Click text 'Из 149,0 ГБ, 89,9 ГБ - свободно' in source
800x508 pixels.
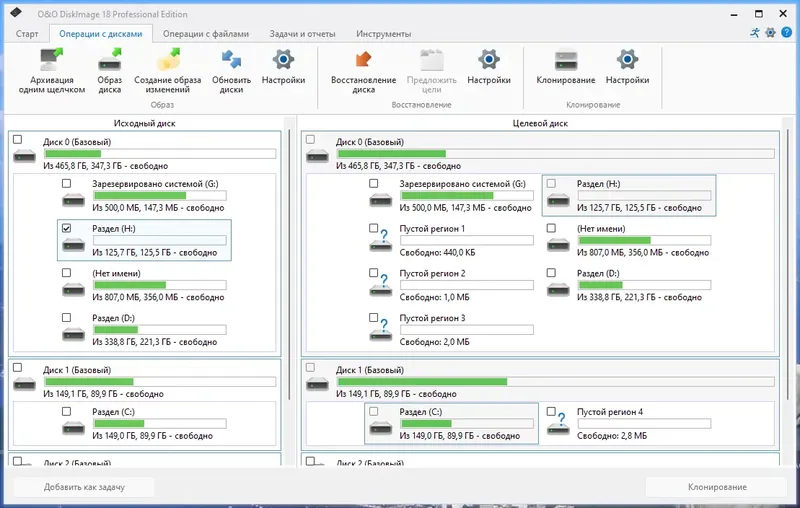pyautogui.click(x=153, y=436)
